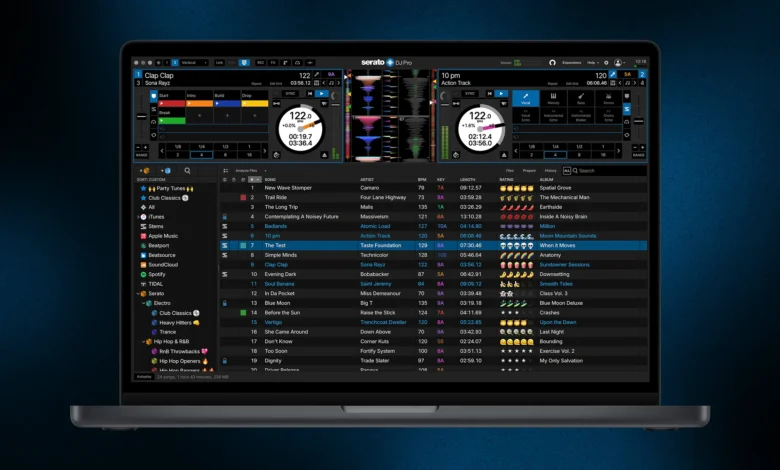The image size is (780, 470).
Task: Click the add smart crate icon
Action: (166, 171)
